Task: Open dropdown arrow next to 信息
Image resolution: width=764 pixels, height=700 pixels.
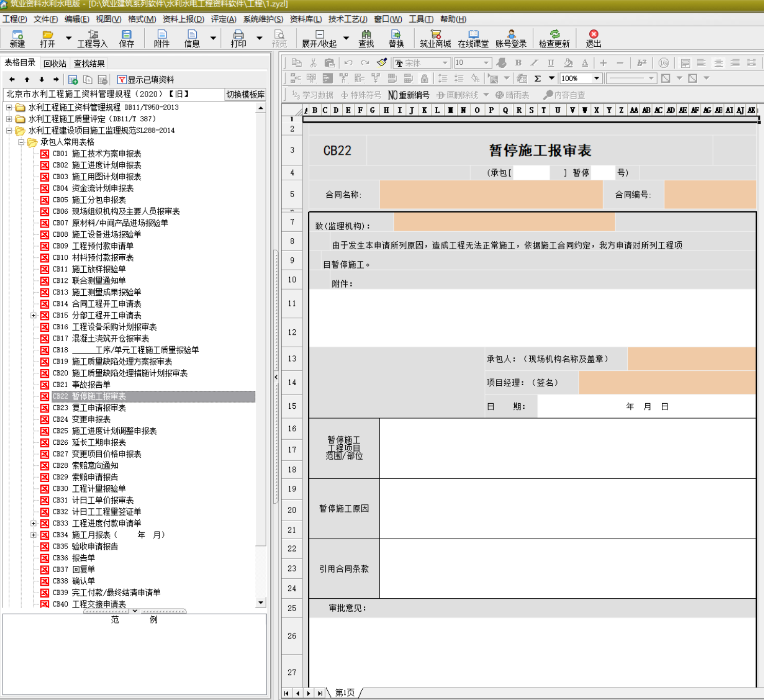Action: (x=213, y=38)
